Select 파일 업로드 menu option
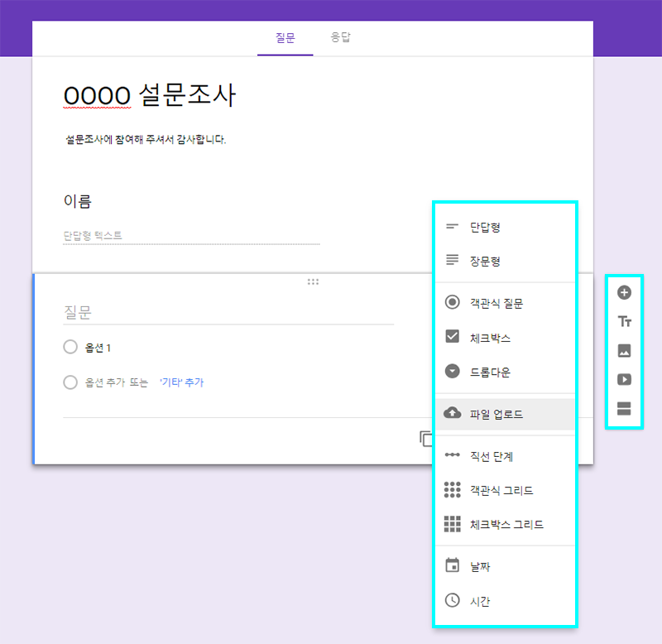Screen dimensions: 662x644 [505, 414]
